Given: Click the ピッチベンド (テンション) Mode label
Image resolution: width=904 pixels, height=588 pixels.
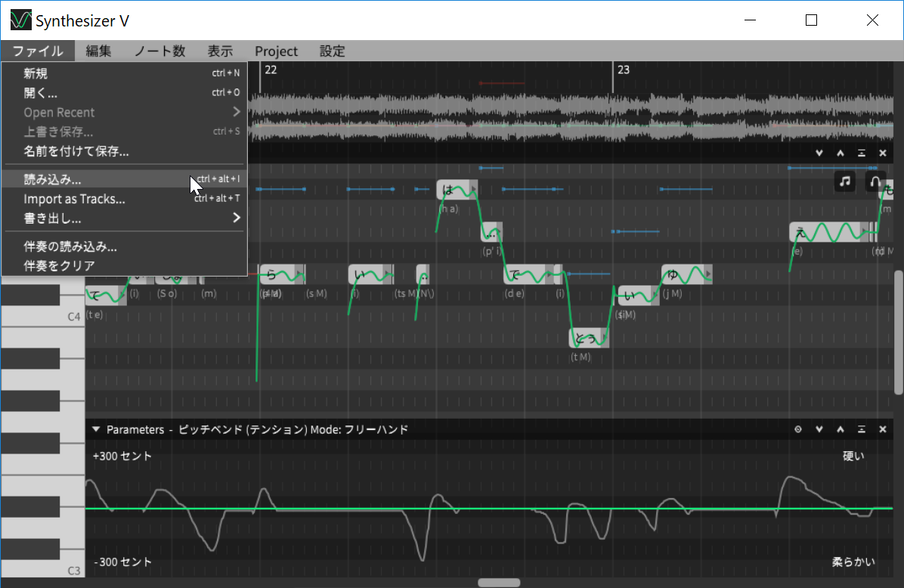Looking at the screenshot, I should (x=293, y=429).
